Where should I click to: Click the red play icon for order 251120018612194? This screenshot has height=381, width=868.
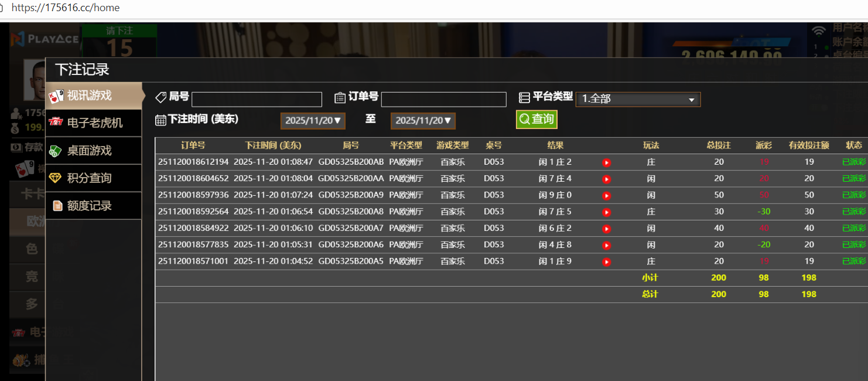click(607, 162)
